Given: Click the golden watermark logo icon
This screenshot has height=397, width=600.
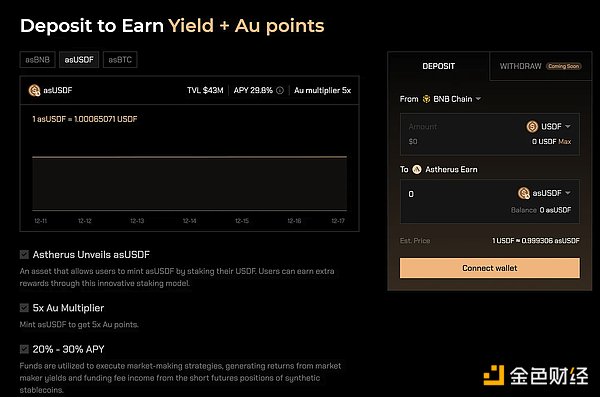Looking at the screenshot, I should click(x=494, y=375).
